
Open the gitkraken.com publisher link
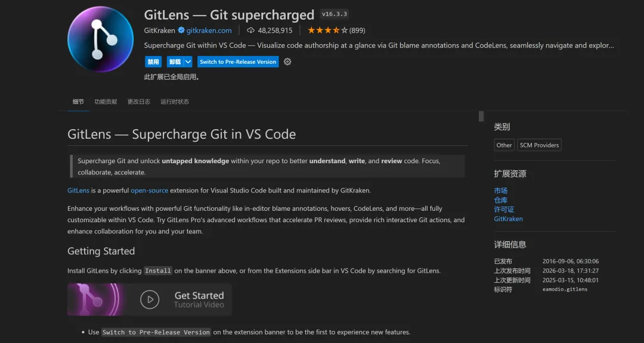tap(209, 30)
